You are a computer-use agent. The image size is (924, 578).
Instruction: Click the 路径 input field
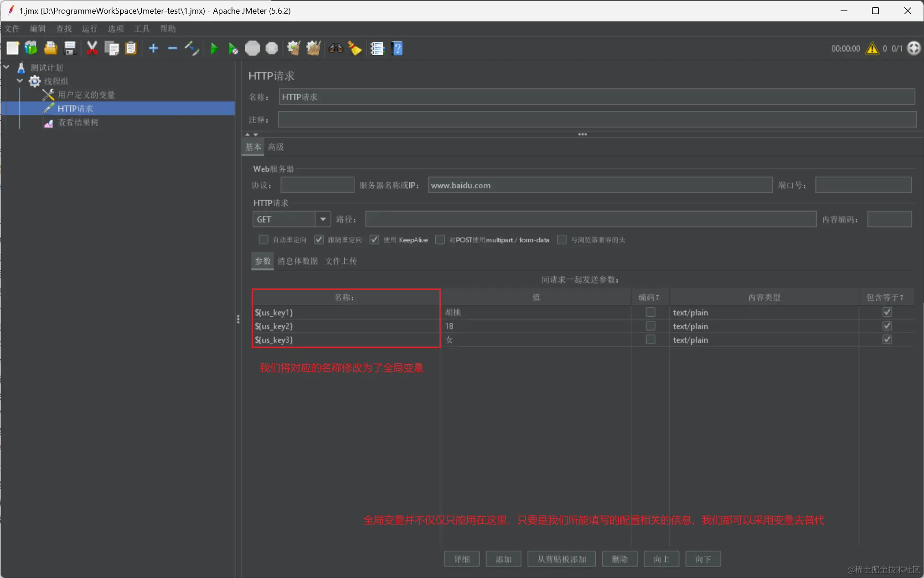tap(590, 219)
